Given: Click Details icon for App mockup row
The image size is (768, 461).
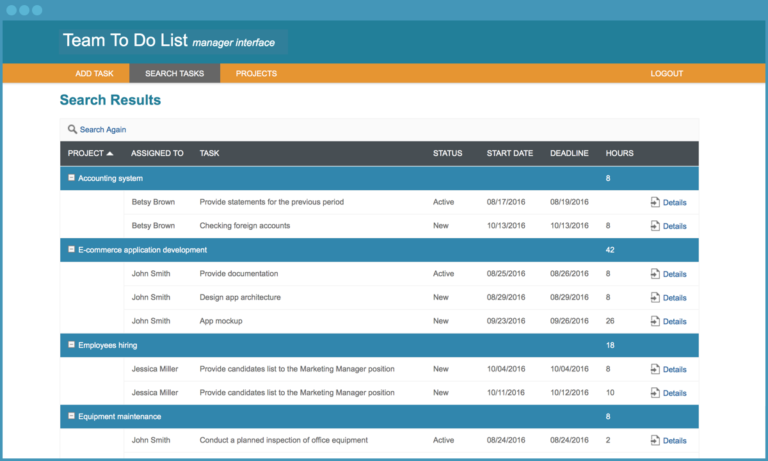Looking at the screenshot, I should point(655,321).
